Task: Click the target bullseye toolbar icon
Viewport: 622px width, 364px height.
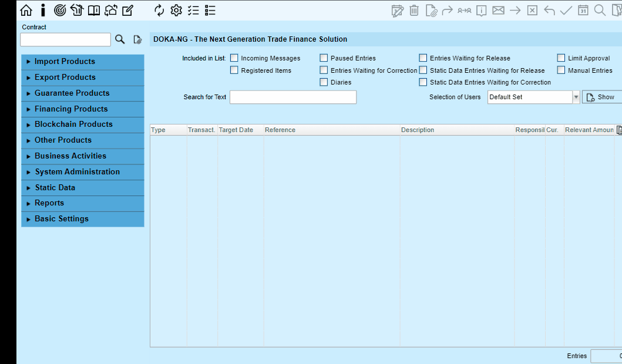Action: tap(60, 10)
